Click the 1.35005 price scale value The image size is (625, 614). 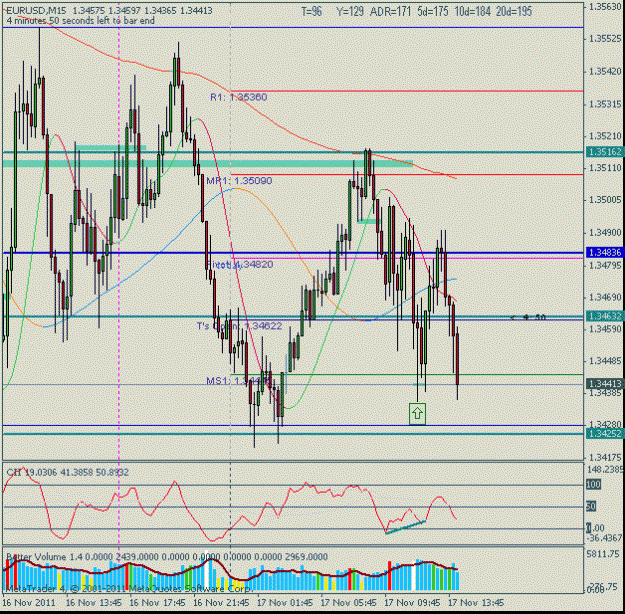(605, 199)
